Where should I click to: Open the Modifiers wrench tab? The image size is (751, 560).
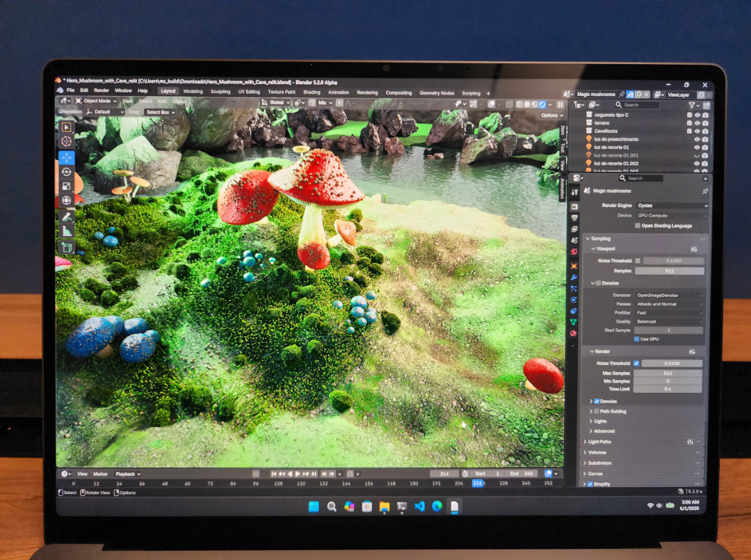(x=574, y=278)
